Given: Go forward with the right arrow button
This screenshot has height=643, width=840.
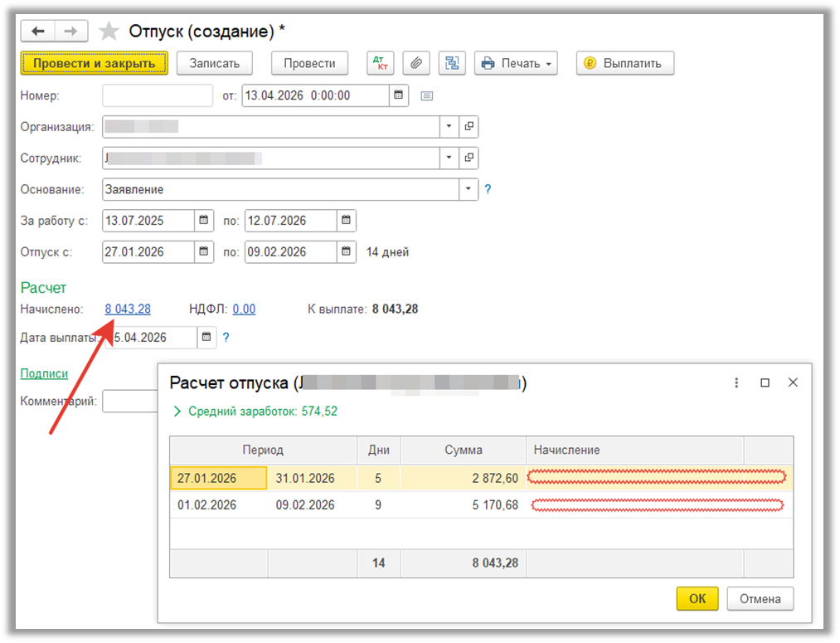Looking at the screenshot, I should pyautogui.click(x=70, y=31).
